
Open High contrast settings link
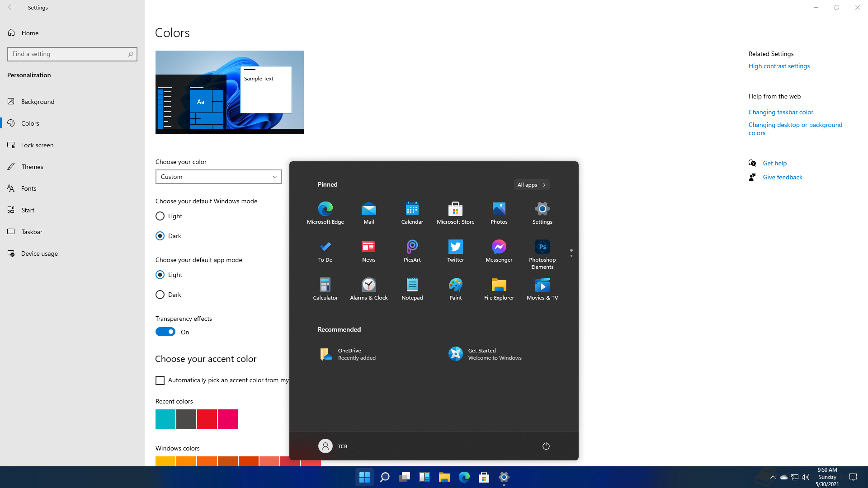779,66
